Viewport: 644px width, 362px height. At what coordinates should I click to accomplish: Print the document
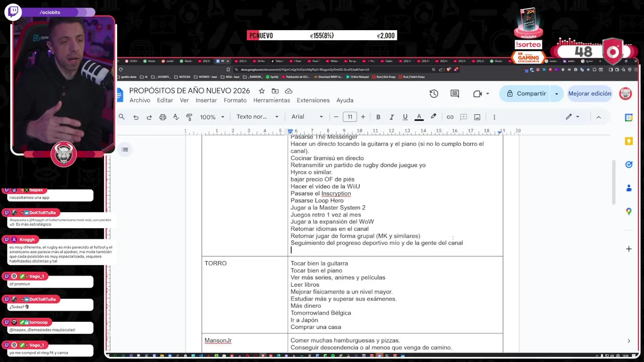pyautogui.click(x=163, y=117)
